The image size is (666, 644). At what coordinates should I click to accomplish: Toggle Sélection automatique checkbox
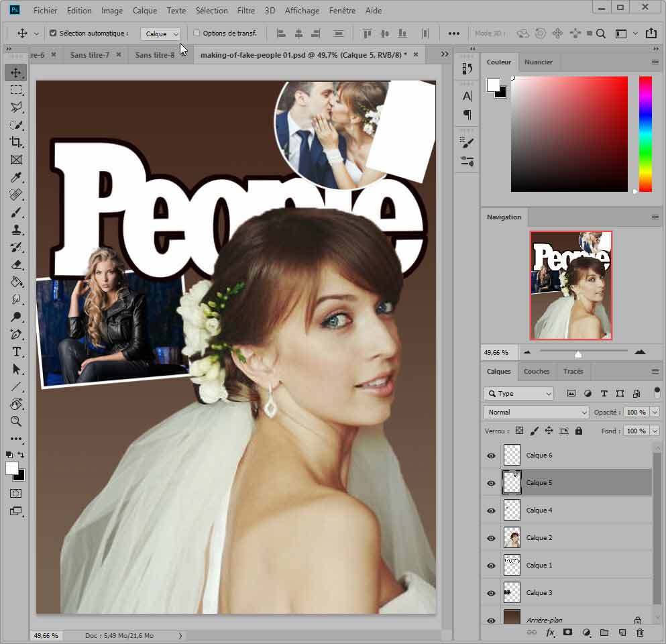tap(53, 33)
